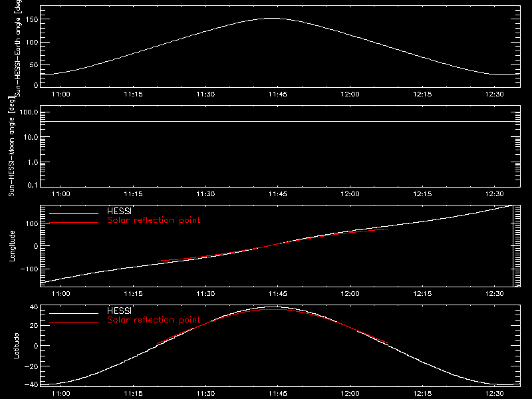Click 11:00 time label under Earth angle plot
The image size is (532, 399).
pyautogui.click(x=61, y=94)
